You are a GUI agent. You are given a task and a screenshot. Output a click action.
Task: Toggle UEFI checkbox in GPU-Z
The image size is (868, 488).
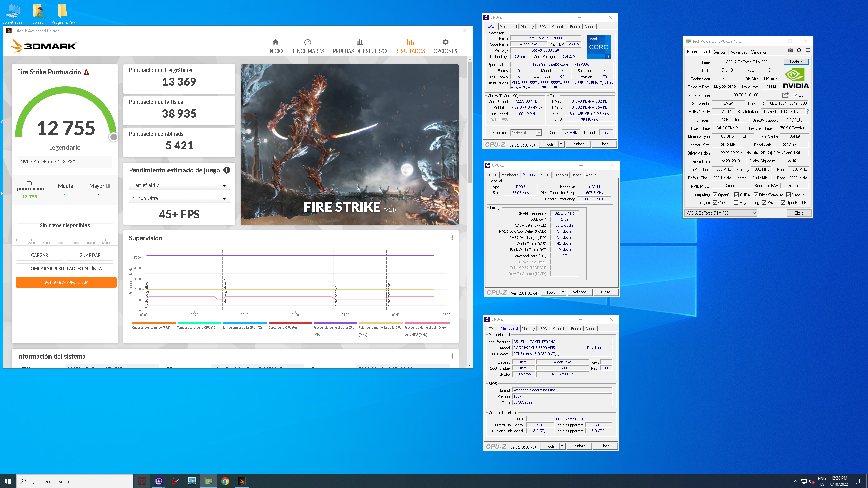[795, 95]
